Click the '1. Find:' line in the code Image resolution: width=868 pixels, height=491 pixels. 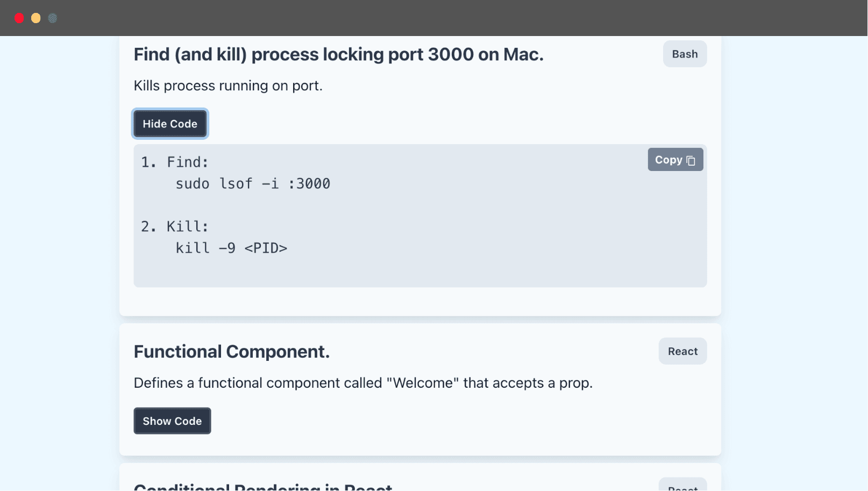click(x=175, y=162)
